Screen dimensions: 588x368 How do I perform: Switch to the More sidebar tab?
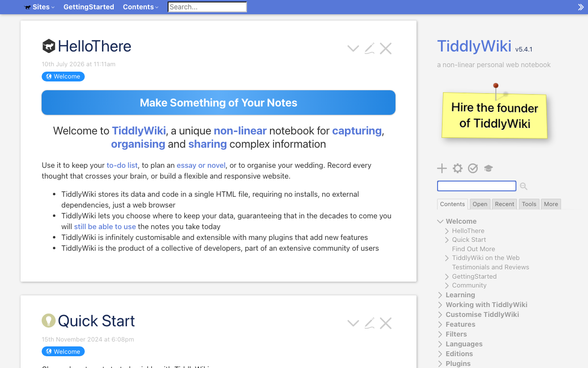551,204
